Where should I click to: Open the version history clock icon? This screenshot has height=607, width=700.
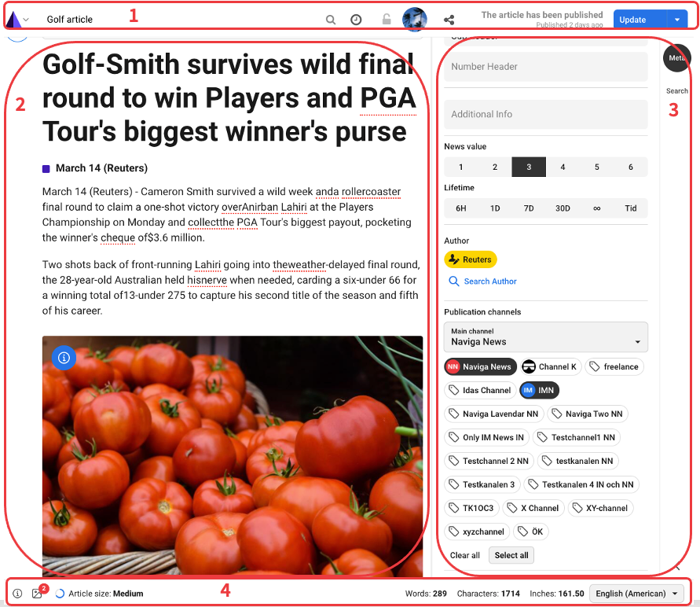pyautogui.click(x=356, y=20)
